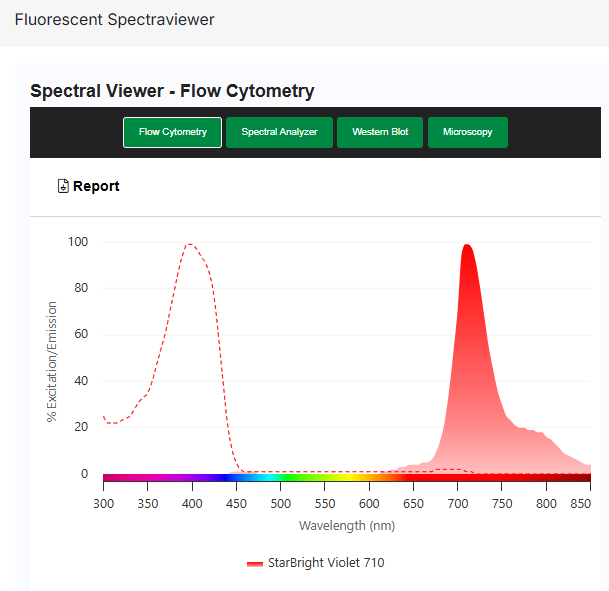Select the Western Blot tab
609x591 pixels.
(x=380, y=132)
